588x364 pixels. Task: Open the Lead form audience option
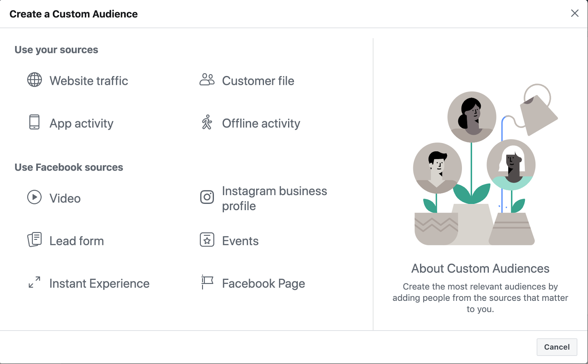coord(77,241)
